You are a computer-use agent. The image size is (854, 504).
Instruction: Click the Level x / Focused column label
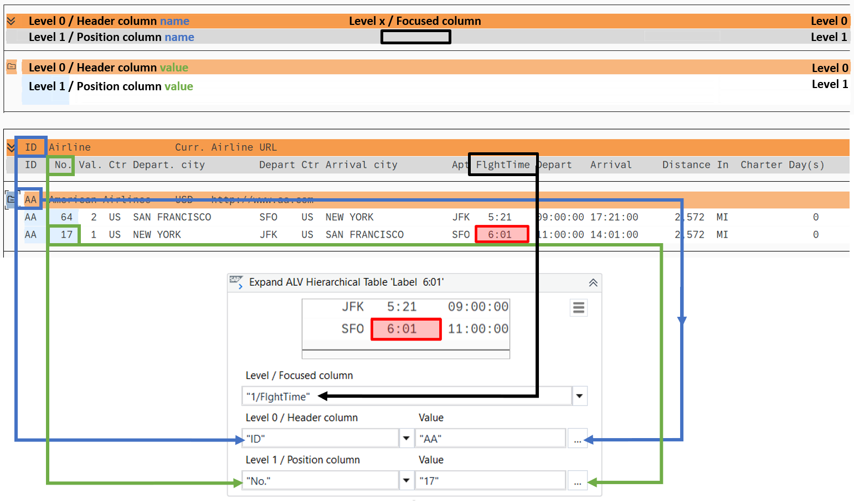(x=415, y=21)
